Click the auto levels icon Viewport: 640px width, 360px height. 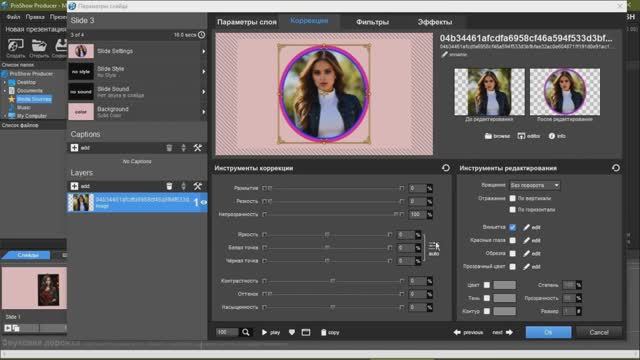[x=434, y=248]
